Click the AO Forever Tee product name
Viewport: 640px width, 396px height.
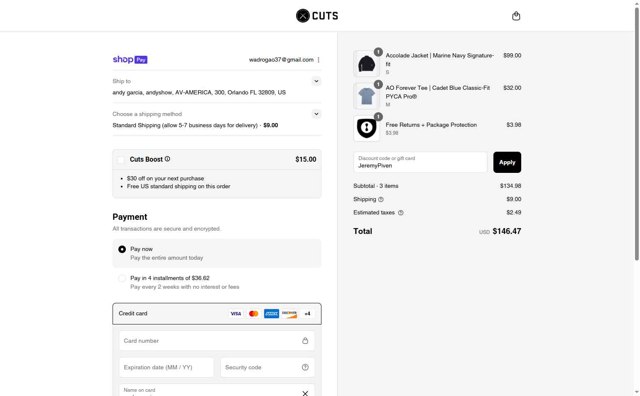click(x=438, y=92)
